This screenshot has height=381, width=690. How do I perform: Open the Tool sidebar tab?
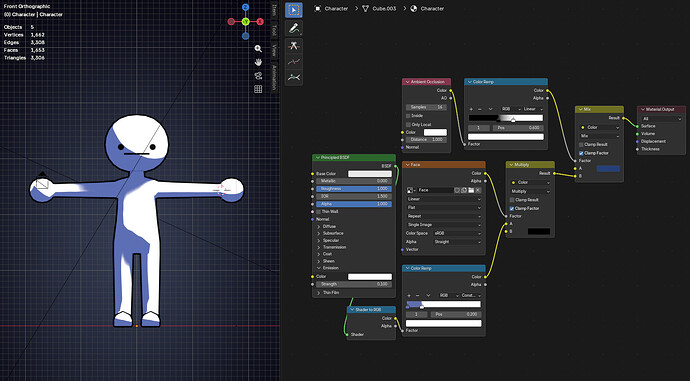coord(274,30)
